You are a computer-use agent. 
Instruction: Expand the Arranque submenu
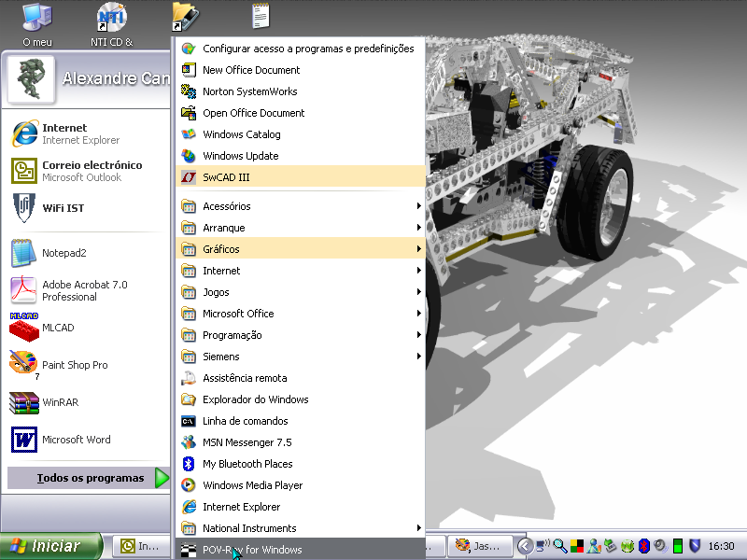[300, 228]
